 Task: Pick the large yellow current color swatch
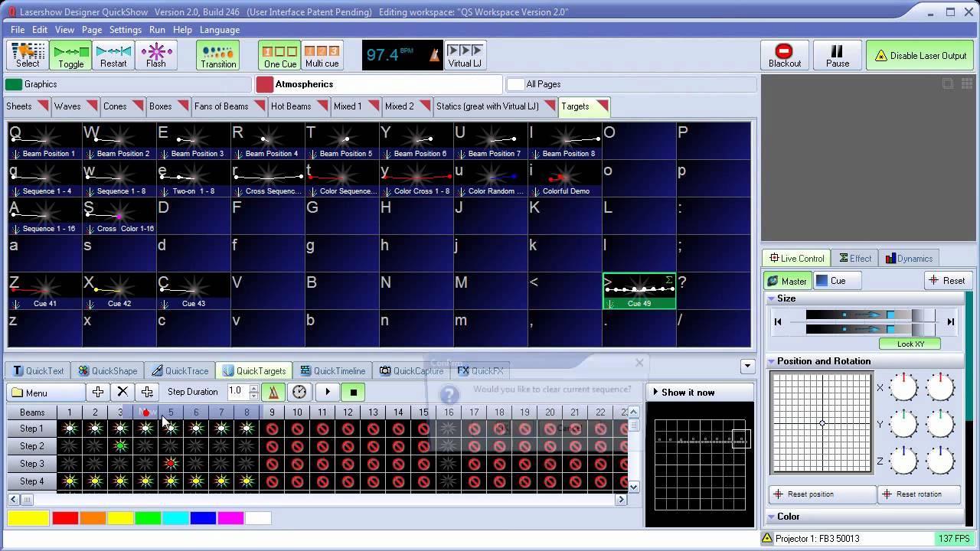(28, 519)
